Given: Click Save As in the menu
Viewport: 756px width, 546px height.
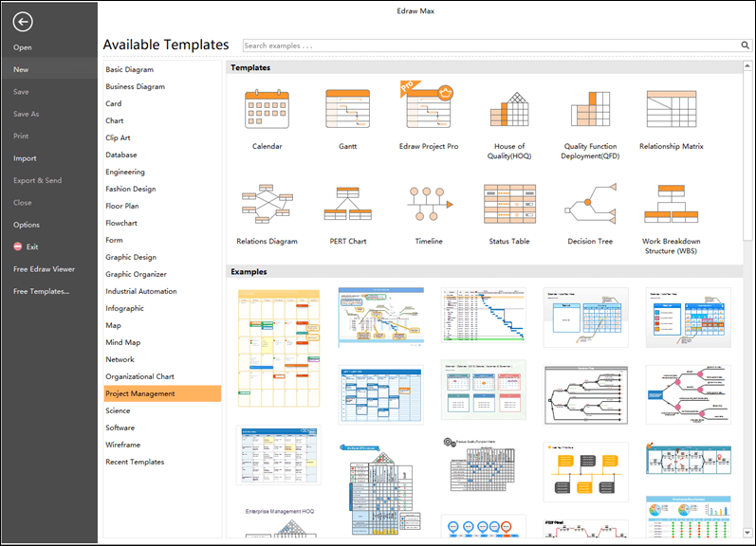Looking at the screenshot, I should [x=26, y=114].
